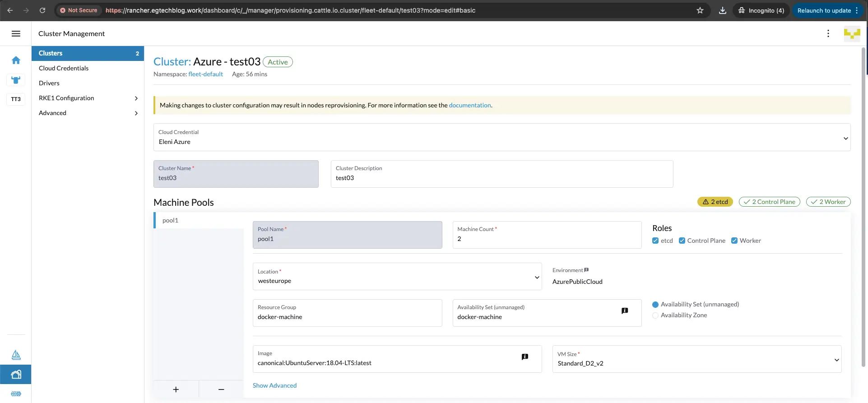Click the browser address bar URL
868x403 pixels.
pos(290,10)
